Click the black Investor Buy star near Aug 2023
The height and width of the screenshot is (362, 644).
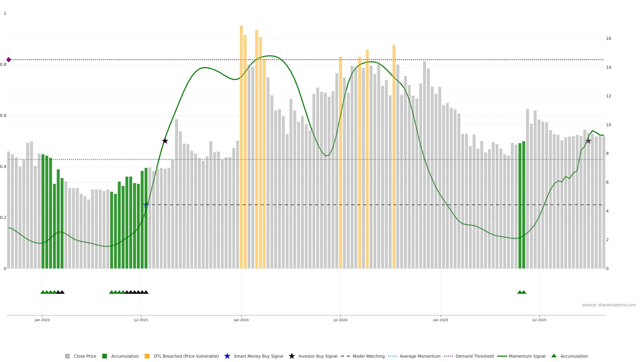[x=165, y=141]
